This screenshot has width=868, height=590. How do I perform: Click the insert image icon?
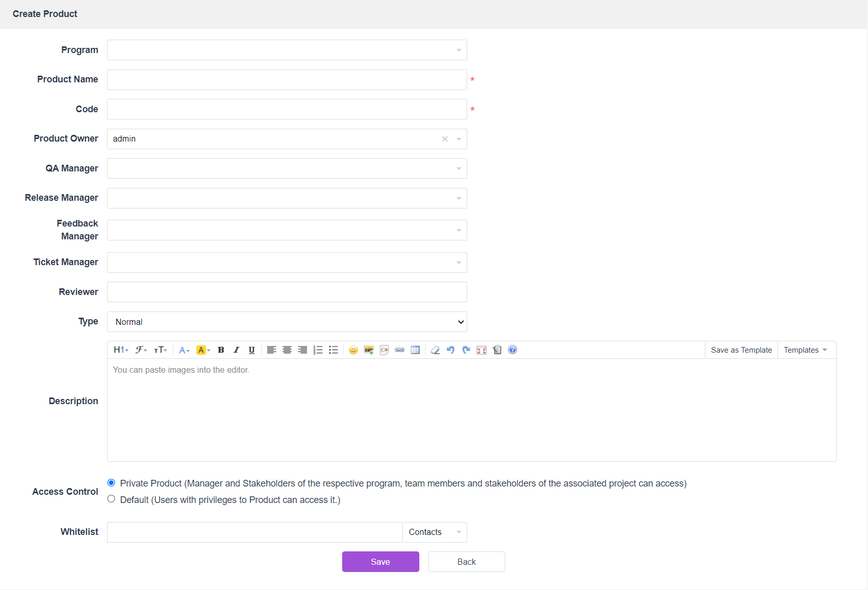coord(368,350)
